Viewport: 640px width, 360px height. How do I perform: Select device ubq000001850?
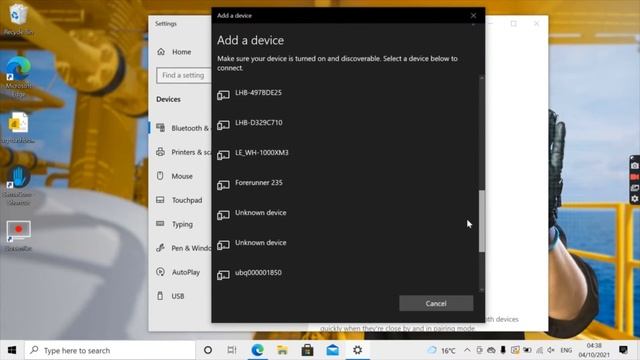[x=347, y=274]
